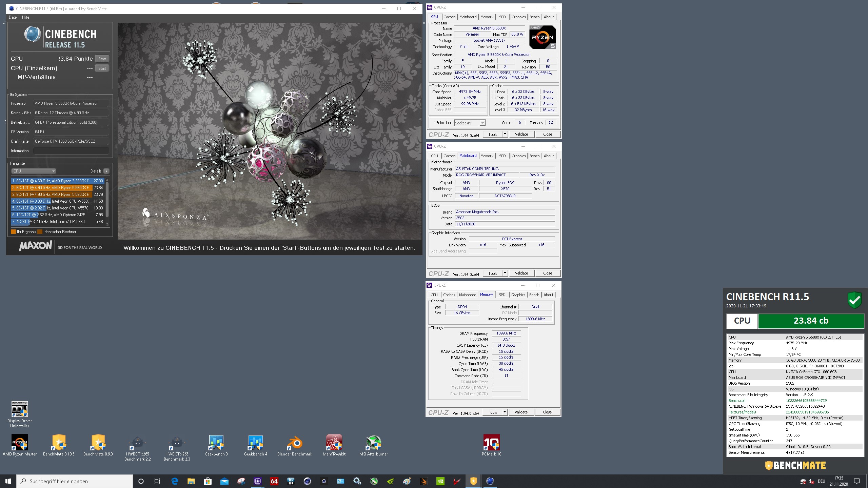The image size is (868, 488).
Task: Open HWBOT x265 Benchmark 2.2 shortcut
Action: click(137, 448)
